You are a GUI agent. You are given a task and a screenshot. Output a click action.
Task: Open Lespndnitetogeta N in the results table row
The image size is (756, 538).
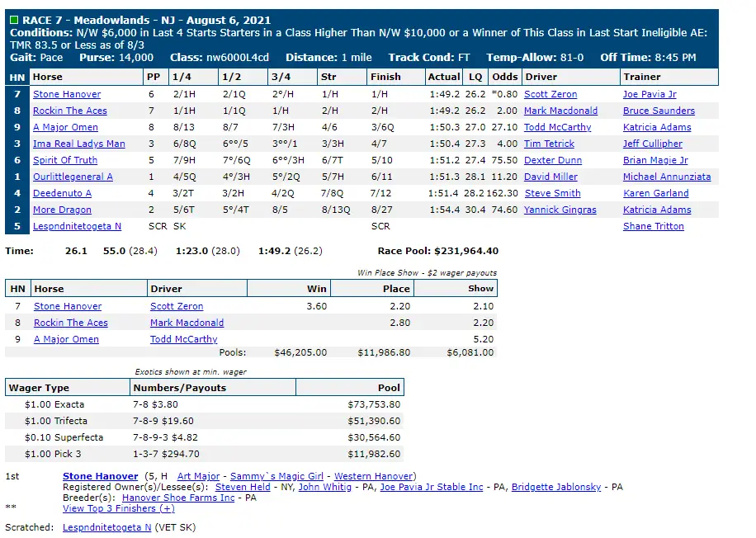(77, 226)
